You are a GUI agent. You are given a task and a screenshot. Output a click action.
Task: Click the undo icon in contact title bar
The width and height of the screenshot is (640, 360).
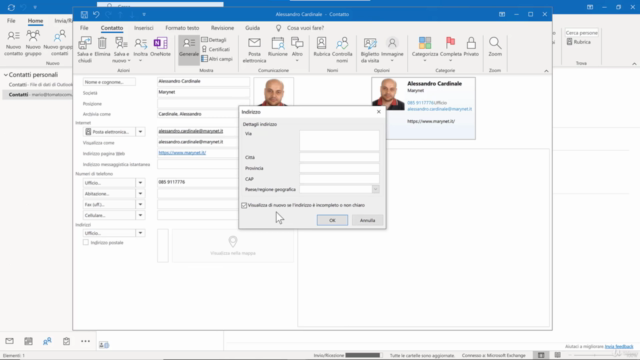click(96, 15)
